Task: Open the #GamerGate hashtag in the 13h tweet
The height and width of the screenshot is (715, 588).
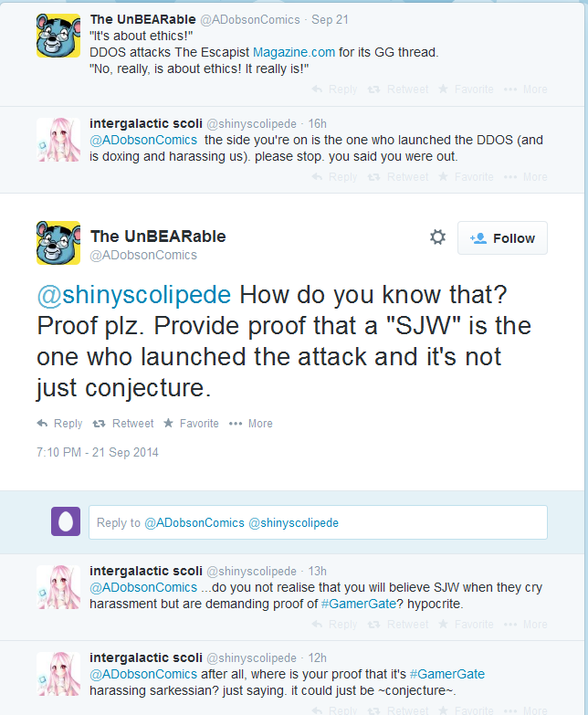Action: [359, 604]
